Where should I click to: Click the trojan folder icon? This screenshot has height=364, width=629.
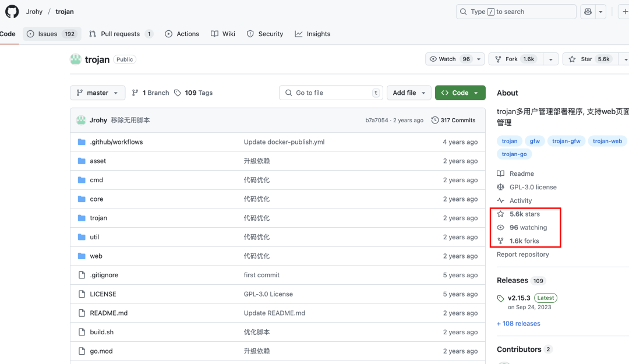[x=82, y=218]
